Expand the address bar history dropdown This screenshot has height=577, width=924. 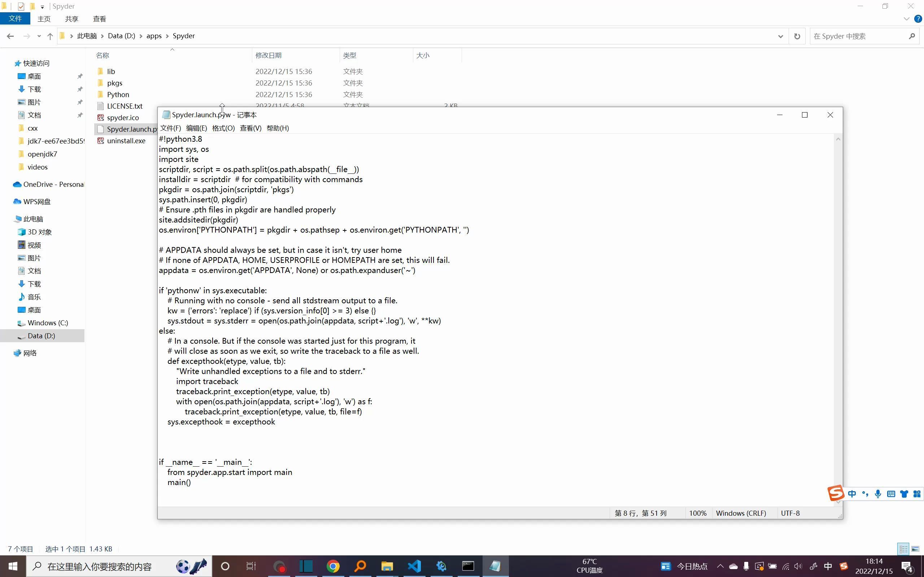pos(780,36)
